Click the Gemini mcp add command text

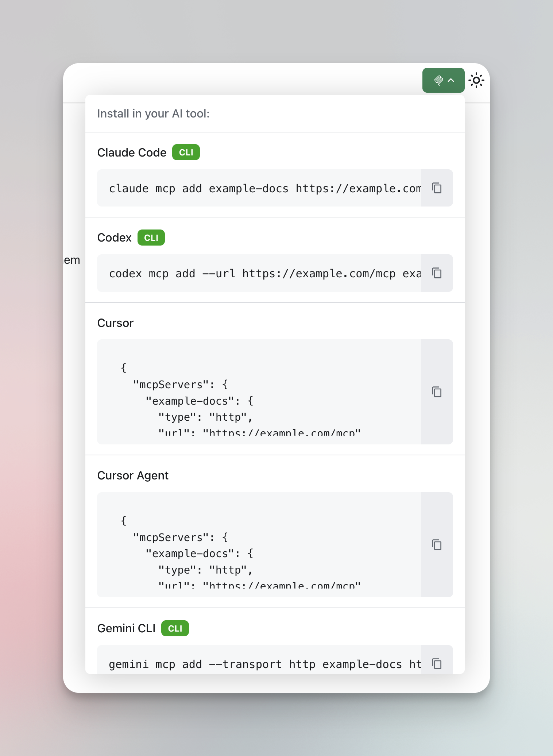[x=265, y=664]
